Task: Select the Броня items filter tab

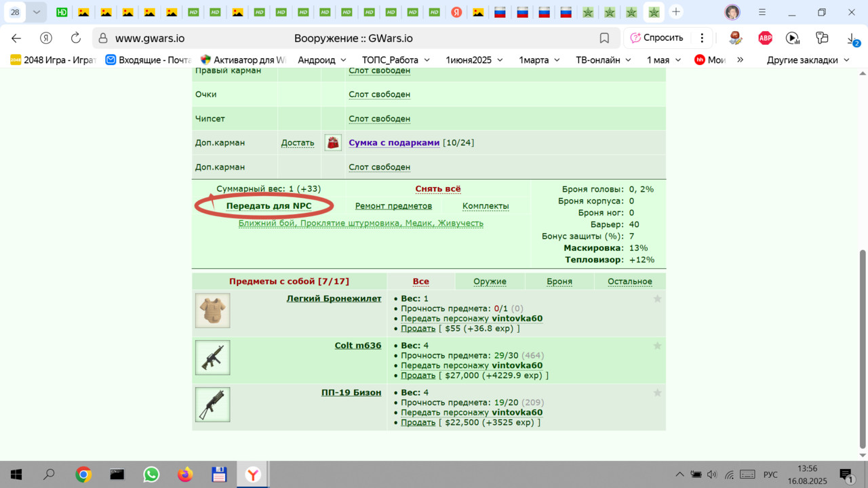Action: (559, 281)
